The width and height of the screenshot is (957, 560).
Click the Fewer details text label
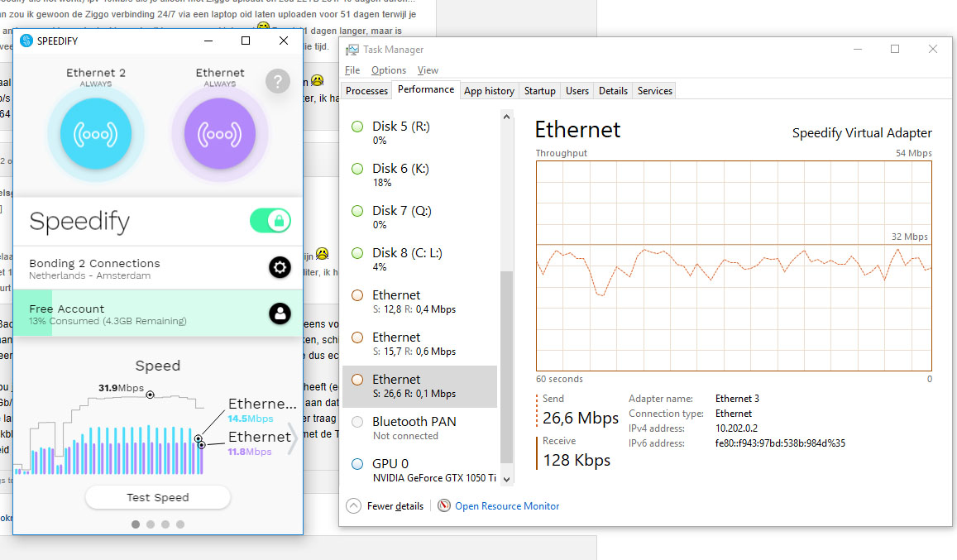[395, 505]
